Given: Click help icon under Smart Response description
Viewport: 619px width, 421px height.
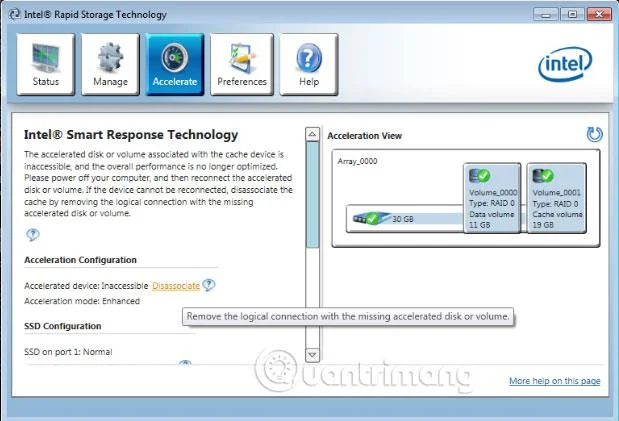Looking at the screenshot, I should pos(33,235).
